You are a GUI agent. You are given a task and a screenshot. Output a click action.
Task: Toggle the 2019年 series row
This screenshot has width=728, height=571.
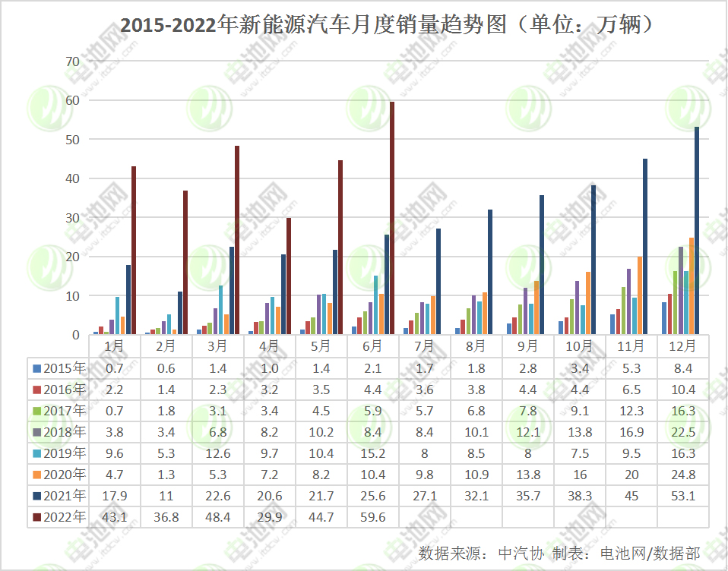[x=65, y=452]
